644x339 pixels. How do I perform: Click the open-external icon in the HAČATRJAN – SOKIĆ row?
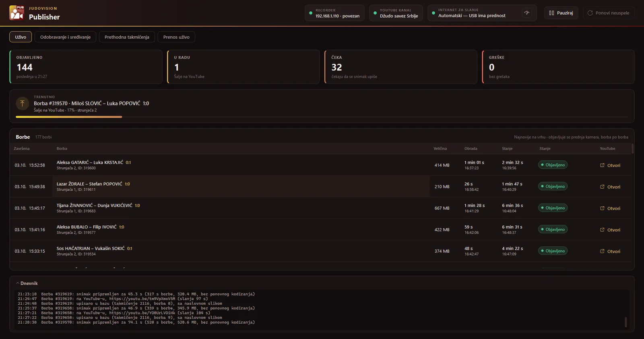602,251
